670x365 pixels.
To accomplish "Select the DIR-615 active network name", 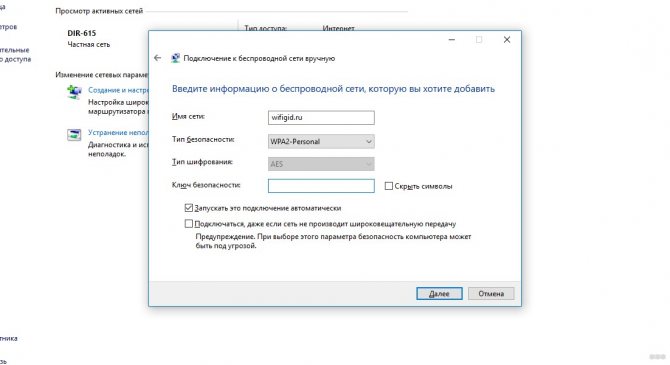I will click(x=82, y=33).
